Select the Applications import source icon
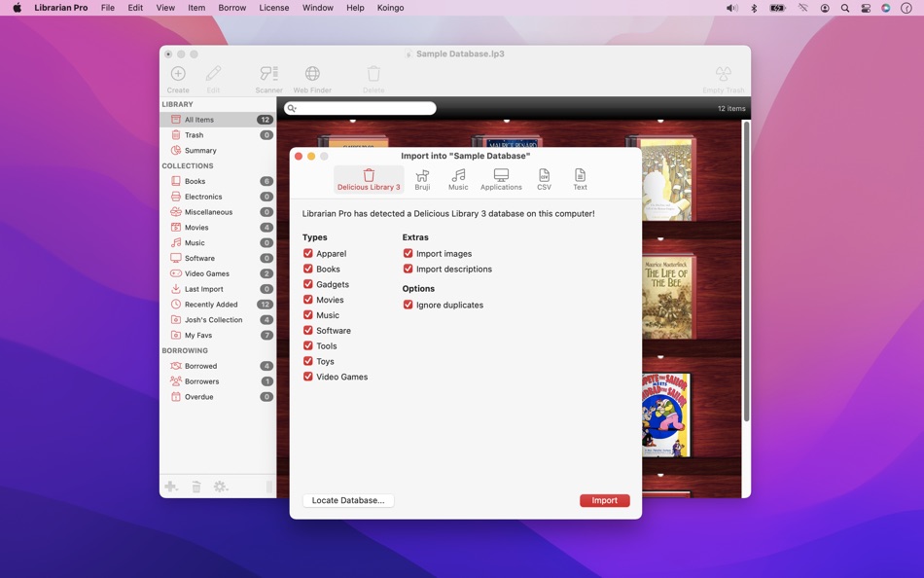This screenshot has height=578, width=924. (x=501, y=177)
